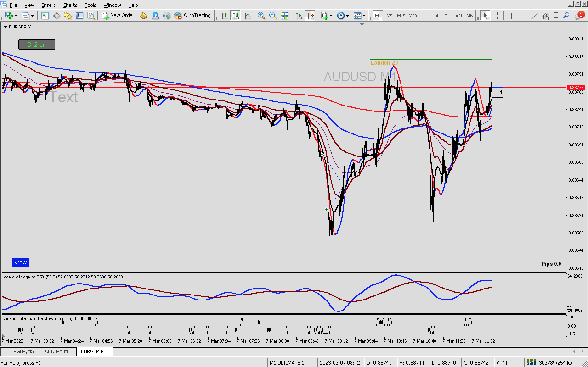Select the Crosshair cursor tool
Image resolution: width=588 pixels, height=367 pixels.
click(x=497, y=16)
